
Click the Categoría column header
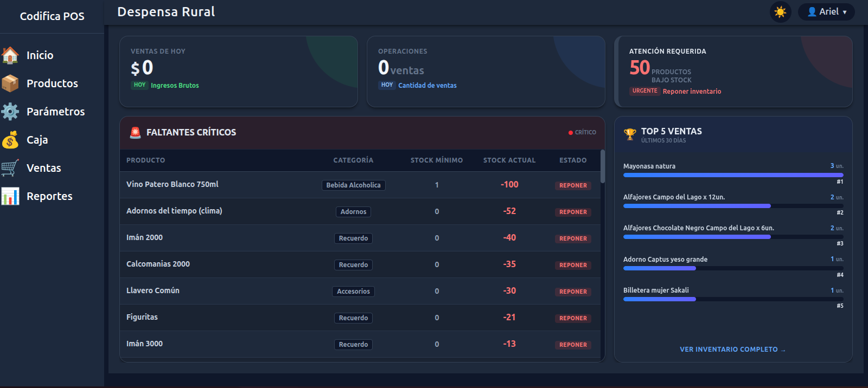[x=353, y=160]
